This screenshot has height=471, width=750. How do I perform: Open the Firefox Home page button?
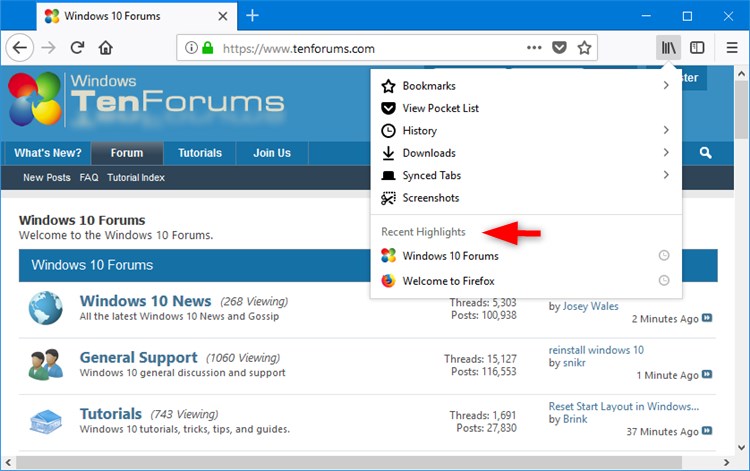(106, 48)
